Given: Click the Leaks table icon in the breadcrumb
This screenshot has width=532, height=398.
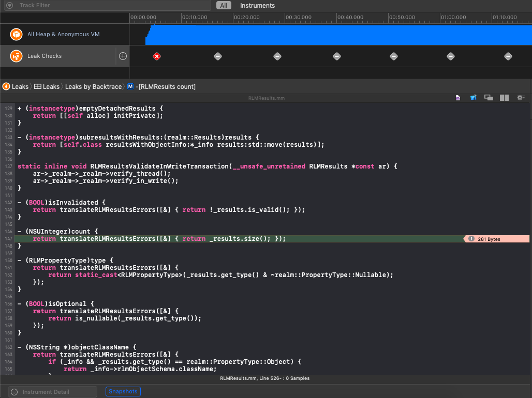Looking at the screenshot, I should [x=39, y=86].
